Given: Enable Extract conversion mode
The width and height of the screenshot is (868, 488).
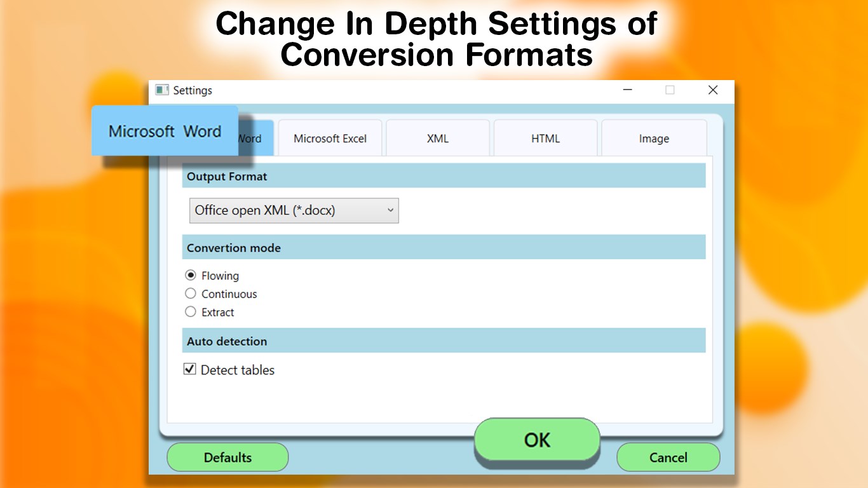Looking at the screenshot, I should [191, 312].
